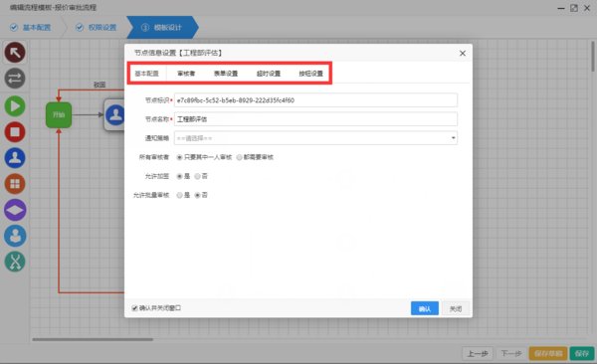Viewport: 597px width, 364px height.
Task: Click the window title 编辑流程模板-报价审批流程
Action: pyautogui.click(x=54, y=7)
